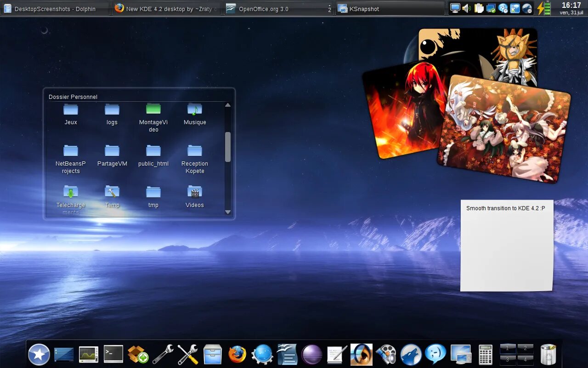Viewport: 588px width, 368px height.
Task: Open the public_html folder
Action: pyautogui.click(x=153, y=155)
